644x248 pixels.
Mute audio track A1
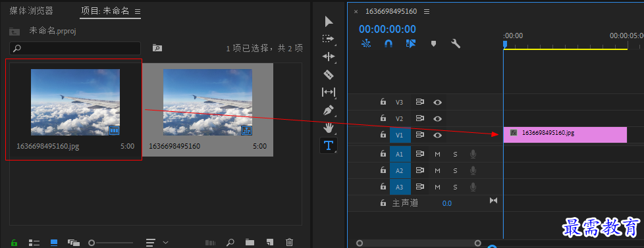[437, 155]
